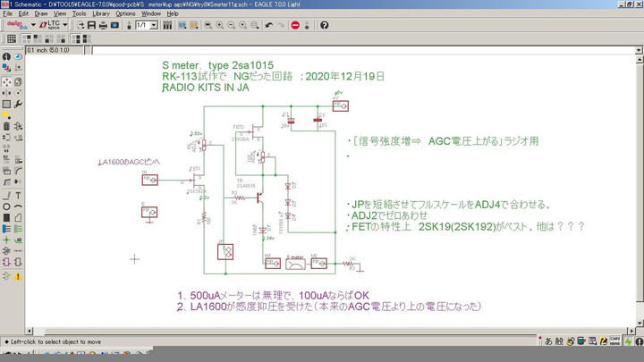644x362 pixels.
Task: Open the Help question mark icon
Action: click(324, 25)
